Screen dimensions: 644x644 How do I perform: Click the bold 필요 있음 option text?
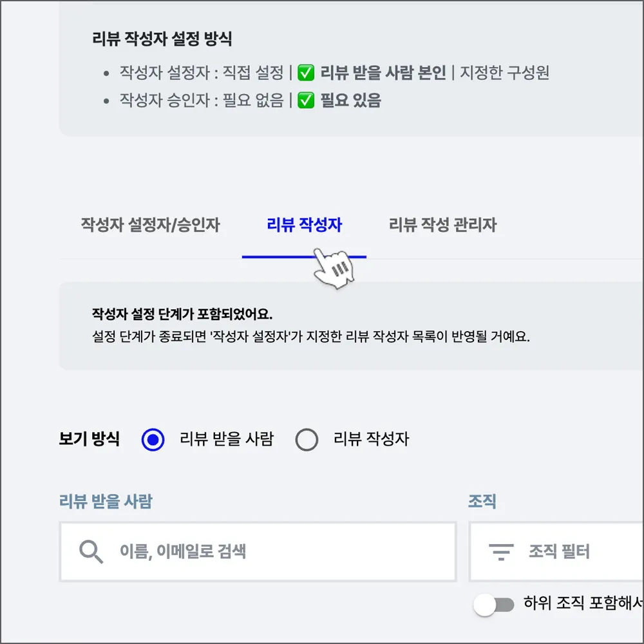(x=350, y=100)
